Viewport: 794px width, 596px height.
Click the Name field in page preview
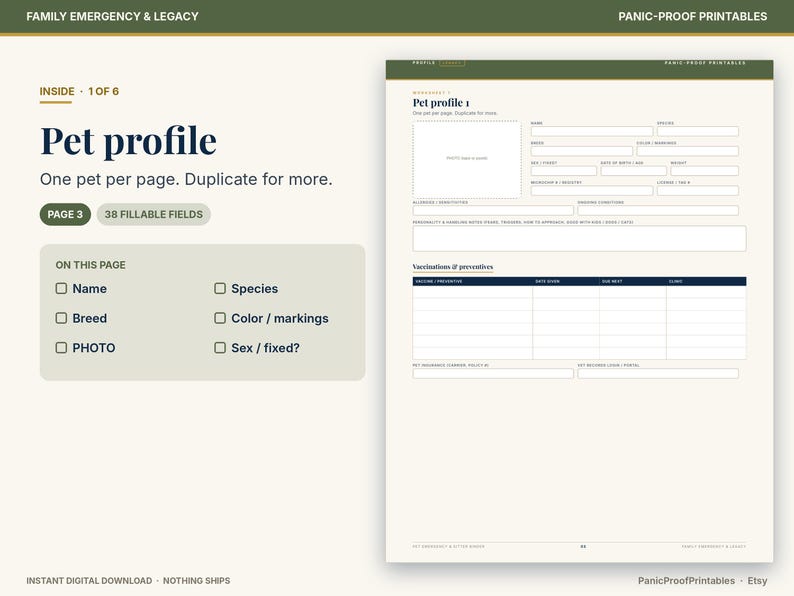pyautogui.click(x=591, y=131)
